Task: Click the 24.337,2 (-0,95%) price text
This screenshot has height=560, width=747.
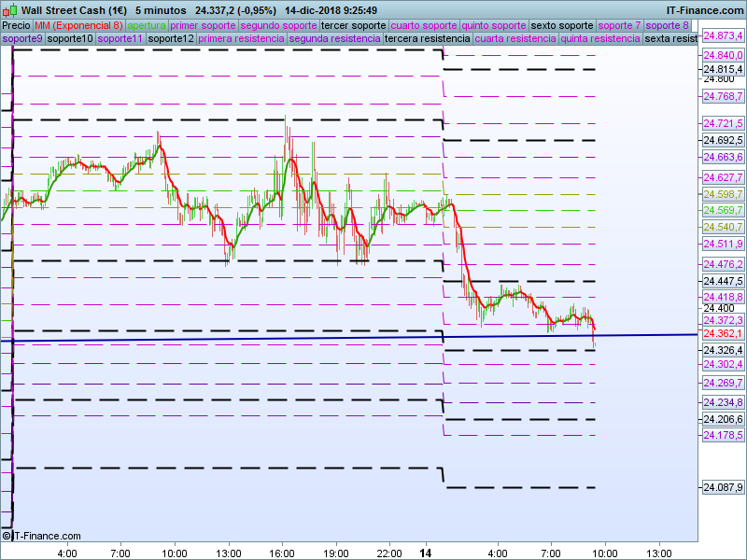Action: [x=236, y=10]
